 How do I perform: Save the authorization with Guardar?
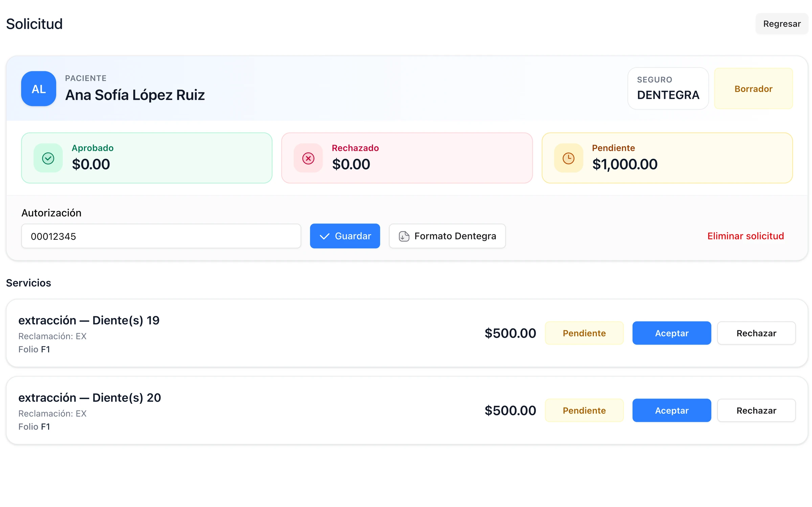(345, 236)
